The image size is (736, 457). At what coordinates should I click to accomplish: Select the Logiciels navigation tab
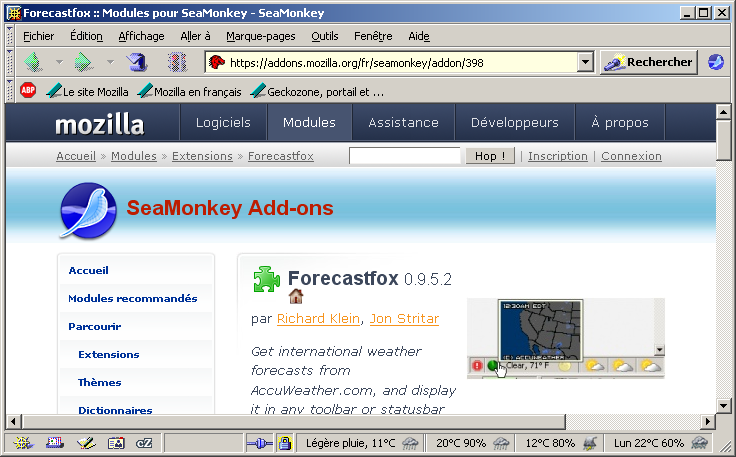[x=223, y=122]
